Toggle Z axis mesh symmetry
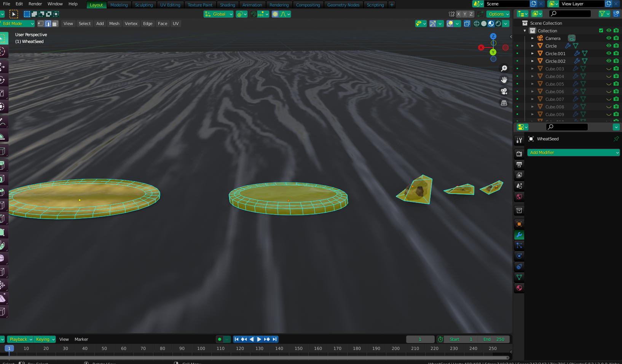The image size is (622, 364). (x=471, y=14)
